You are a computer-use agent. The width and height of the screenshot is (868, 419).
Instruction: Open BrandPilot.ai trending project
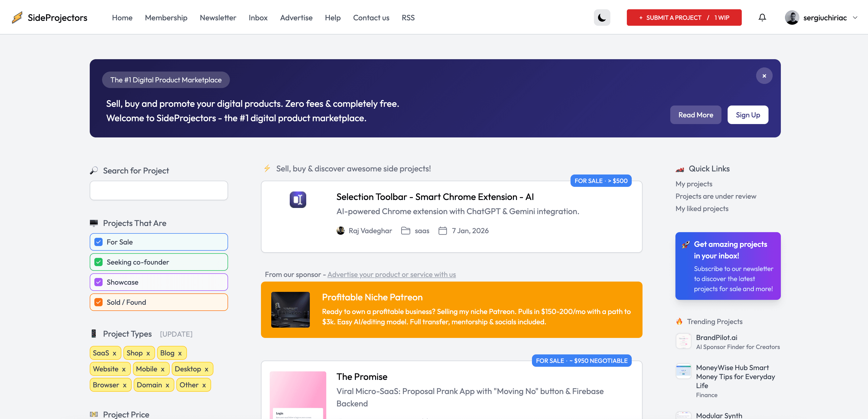pyautogui.click(x=716, y=337)
